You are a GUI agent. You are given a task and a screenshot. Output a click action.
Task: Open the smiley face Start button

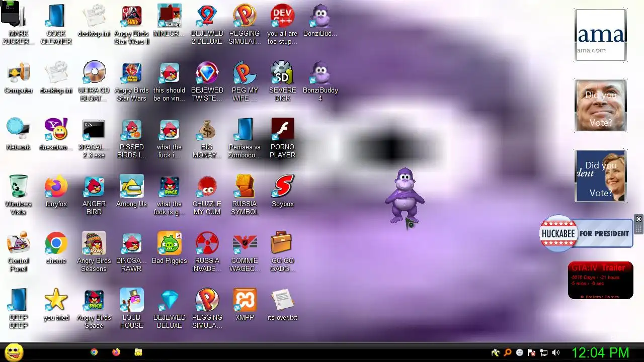(14, 352)
